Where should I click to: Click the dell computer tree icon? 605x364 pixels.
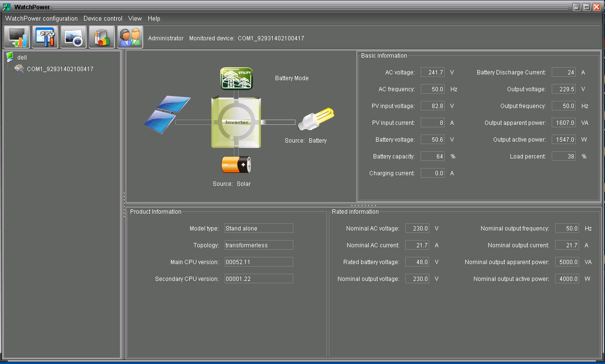(10, 57)
